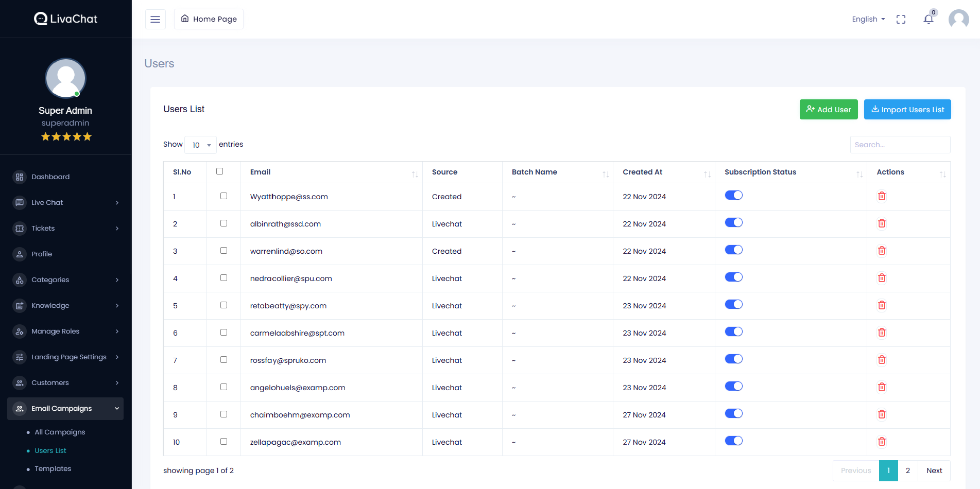Open the English language dropdown

tap(868, 20)
